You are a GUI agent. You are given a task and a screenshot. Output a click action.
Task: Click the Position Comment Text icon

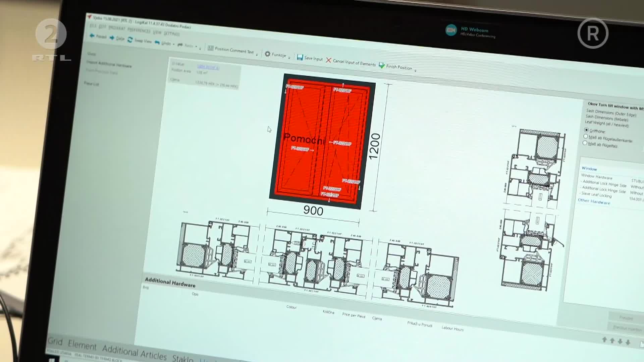coord(211,48)
